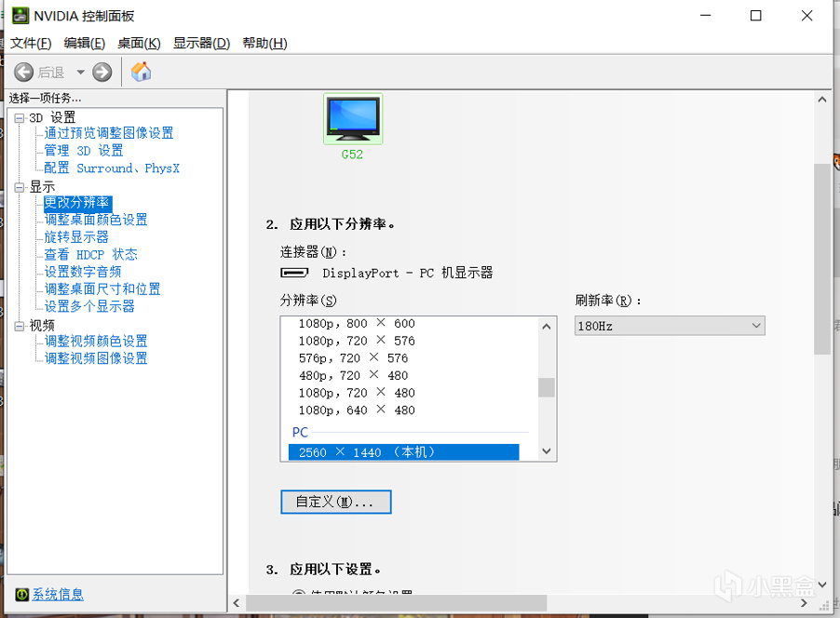Select the G52 monitor thumbnail
The height and width of the screenshot is (618, 840).
point(353,119)
